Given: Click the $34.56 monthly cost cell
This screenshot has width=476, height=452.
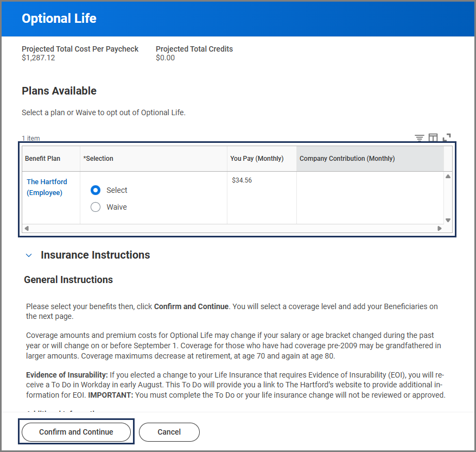Looking at the screenshot, I should tap(242, 180).
